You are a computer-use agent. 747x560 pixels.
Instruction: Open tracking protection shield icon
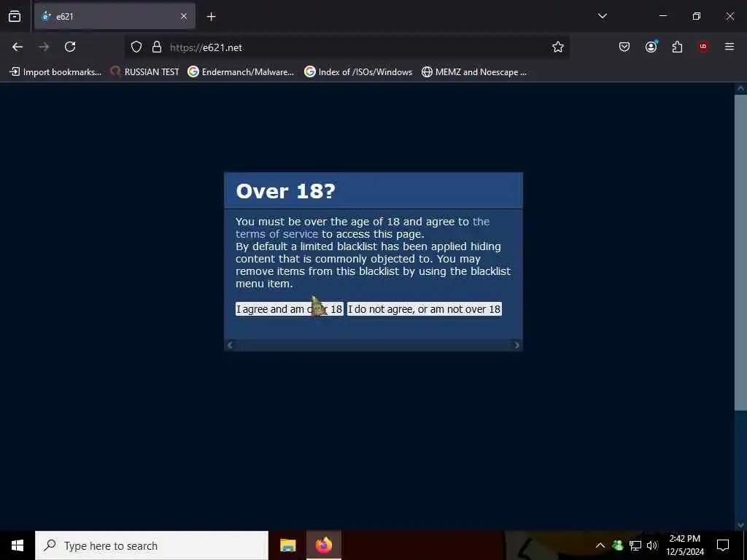click(x=136, y=47)
